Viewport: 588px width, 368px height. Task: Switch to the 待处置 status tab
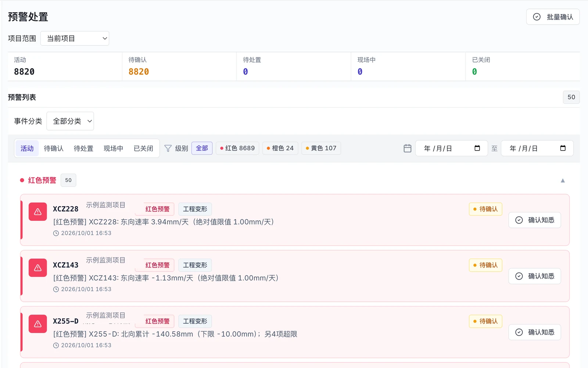[83, 148]
